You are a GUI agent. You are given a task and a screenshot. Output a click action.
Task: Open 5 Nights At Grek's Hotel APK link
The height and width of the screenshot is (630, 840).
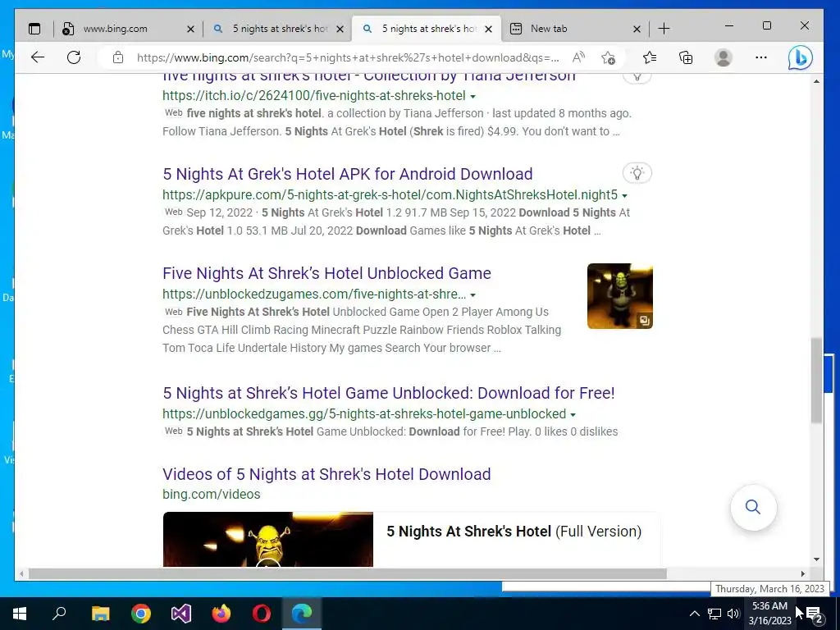click(x=348, y=174)
